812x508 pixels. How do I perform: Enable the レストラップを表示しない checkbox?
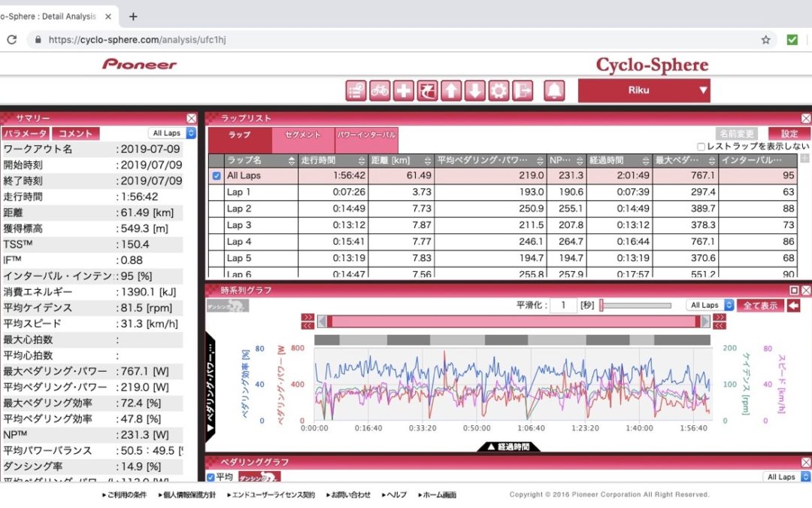[701, 147]
